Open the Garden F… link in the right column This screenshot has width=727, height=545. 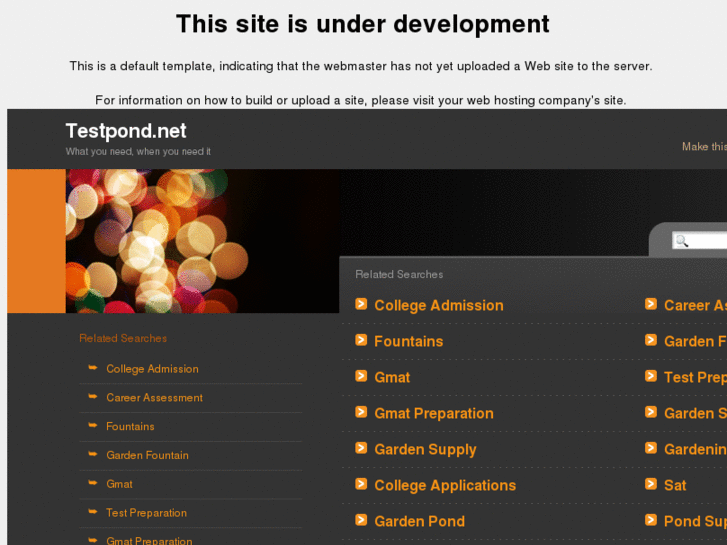695,341
